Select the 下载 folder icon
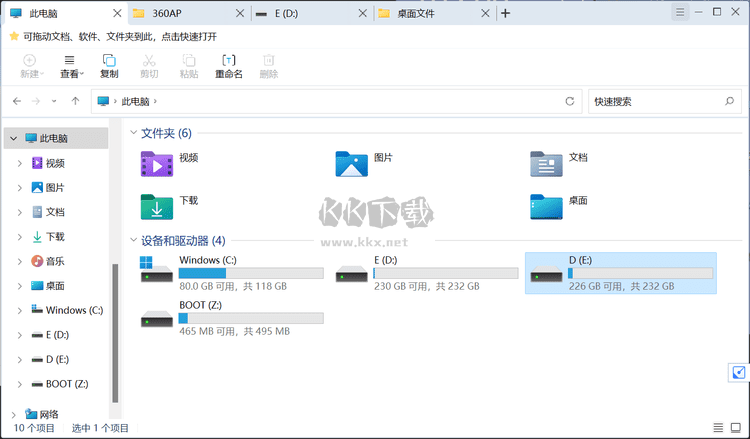The width and height of the screenshot is (750, 439). 157,207
